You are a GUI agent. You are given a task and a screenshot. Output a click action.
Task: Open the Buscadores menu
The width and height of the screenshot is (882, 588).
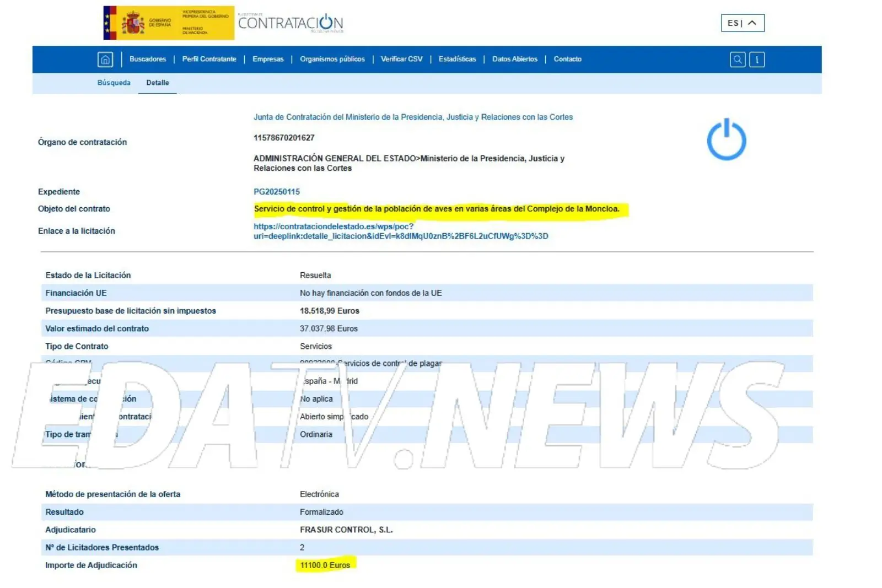147,60
